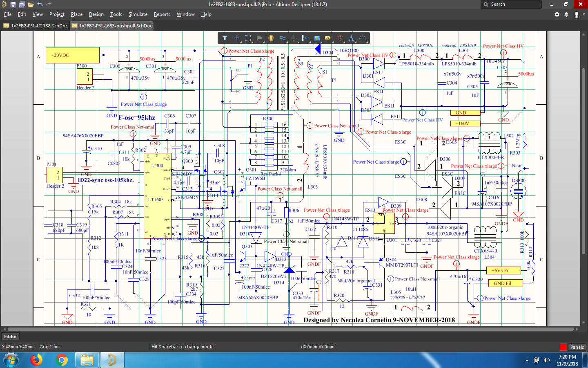
Task: Click the Editor tab at bottom
Action: pyautogui.click(x=11, y=337)
